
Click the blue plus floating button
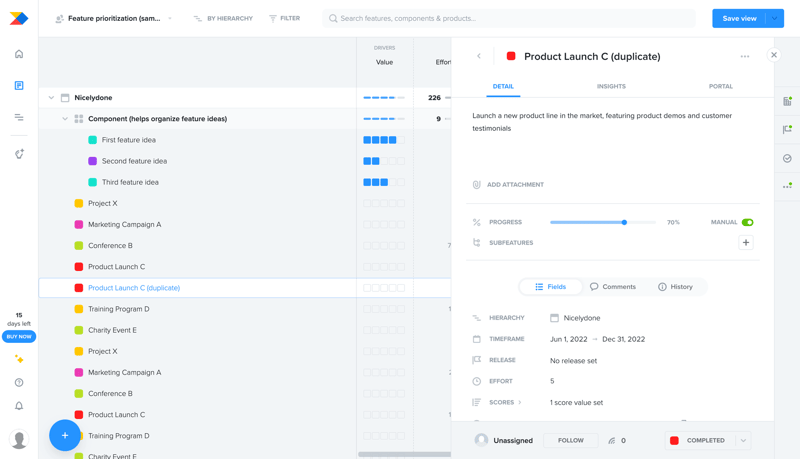click(x=65, y=435)
